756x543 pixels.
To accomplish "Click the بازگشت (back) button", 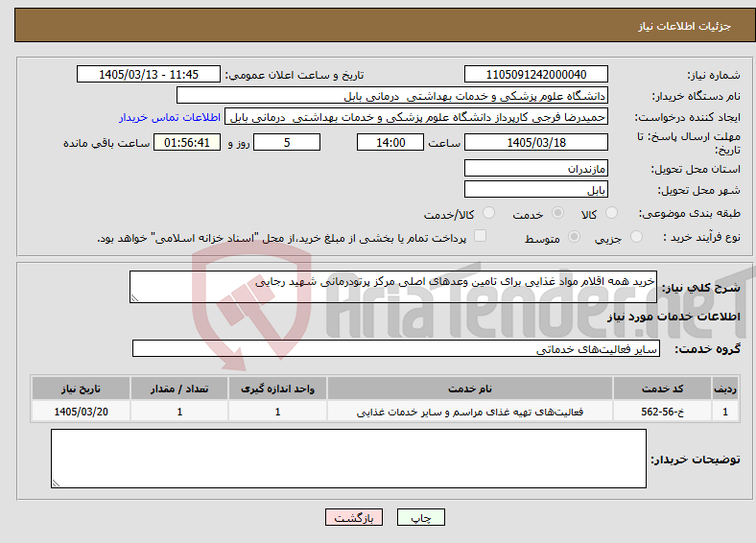I will 354,517.
